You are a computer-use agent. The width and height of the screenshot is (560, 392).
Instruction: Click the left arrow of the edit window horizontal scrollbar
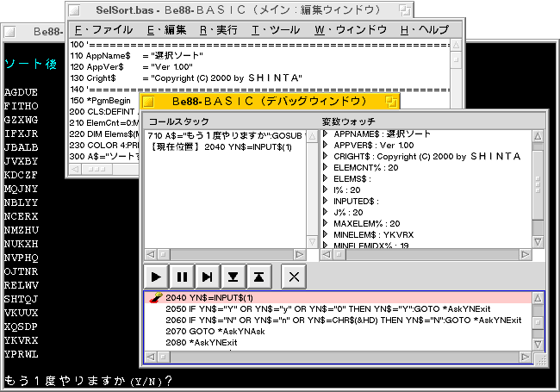pos(75,169)
